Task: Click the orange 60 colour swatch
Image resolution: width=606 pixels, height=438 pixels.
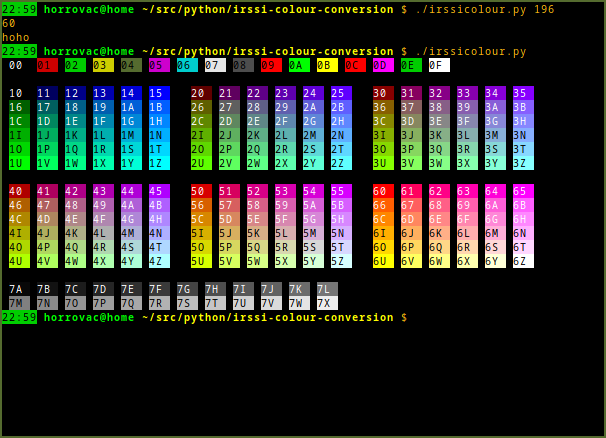Action: (381, 191)
